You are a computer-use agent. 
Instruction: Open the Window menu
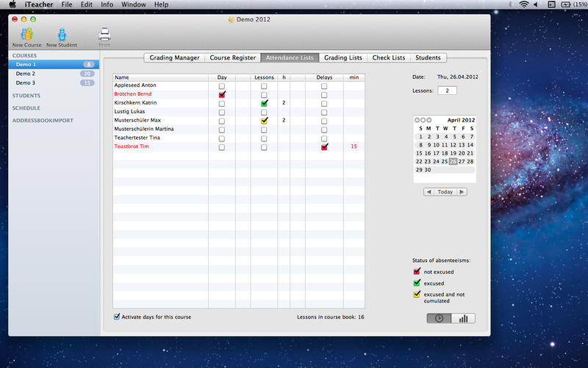134,4
